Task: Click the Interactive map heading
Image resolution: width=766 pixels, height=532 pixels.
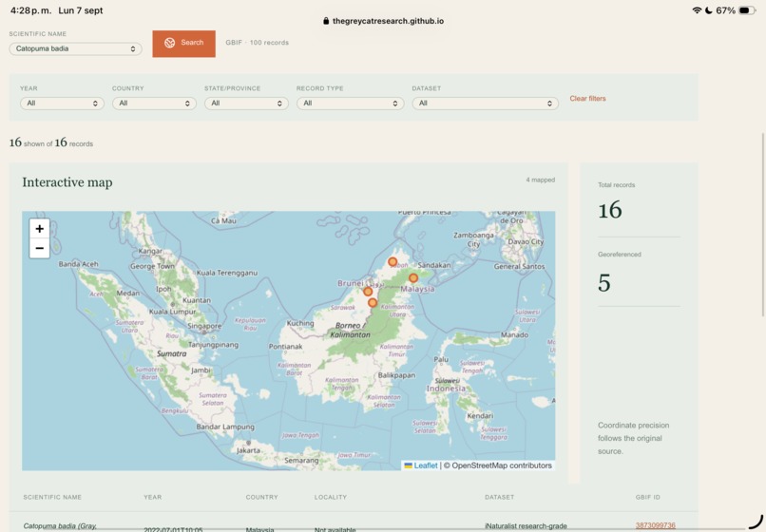Action: (67, 182)
